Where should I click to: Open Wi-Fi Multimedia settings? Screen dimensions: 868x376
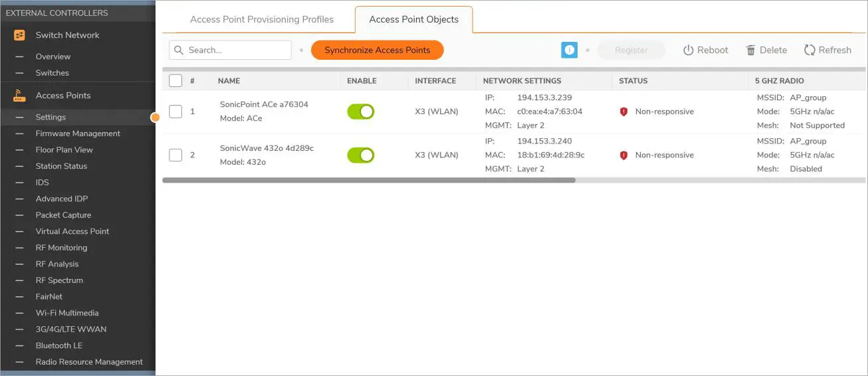67,313
